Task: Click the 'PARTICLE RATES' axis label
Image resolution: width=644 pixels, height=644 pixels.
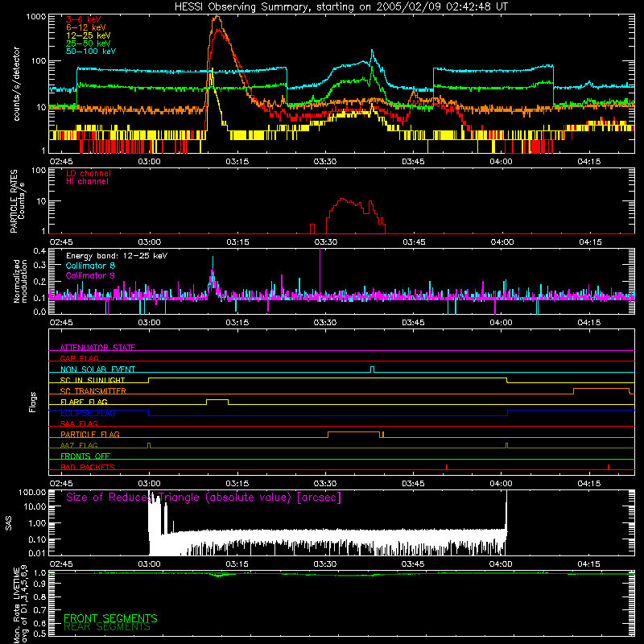Action: click(x=14, y=201)
